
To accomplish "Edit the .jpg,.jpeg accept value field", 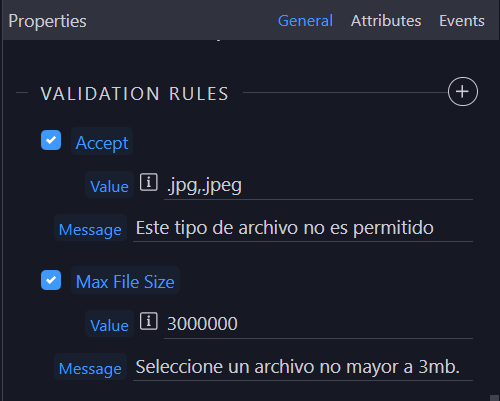I will click(318, 185).
